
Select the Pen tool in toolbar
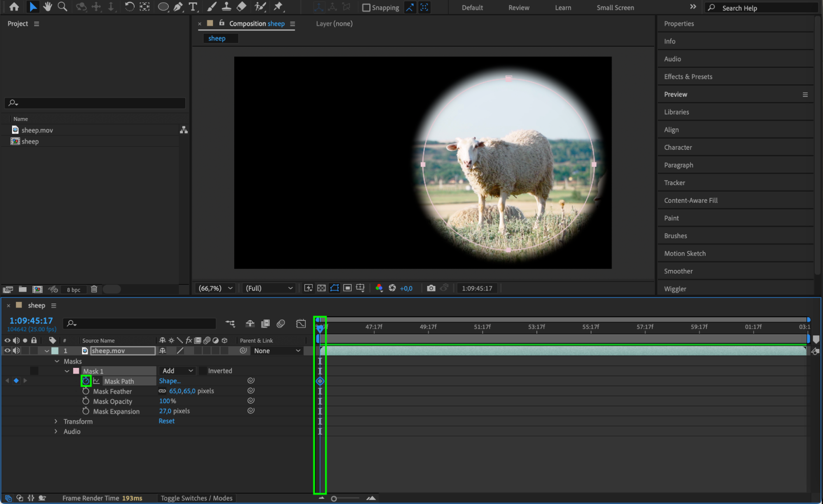coord(178,7)
